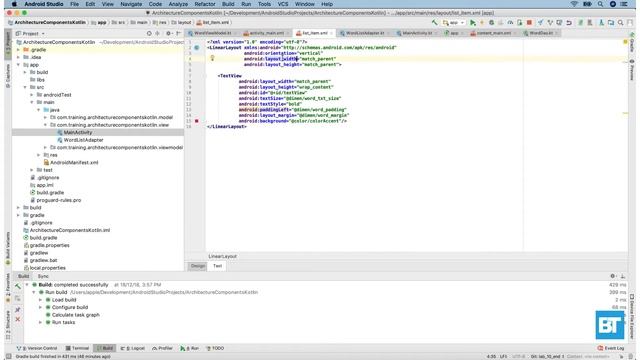
Task: Open the Profiler tool window
Action: (x=162, y=348)
